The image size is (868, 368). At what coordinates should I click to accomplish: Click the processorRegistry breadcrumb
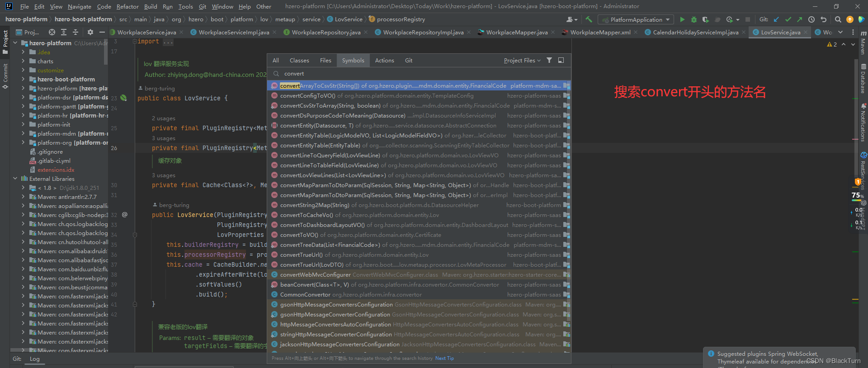397,19
